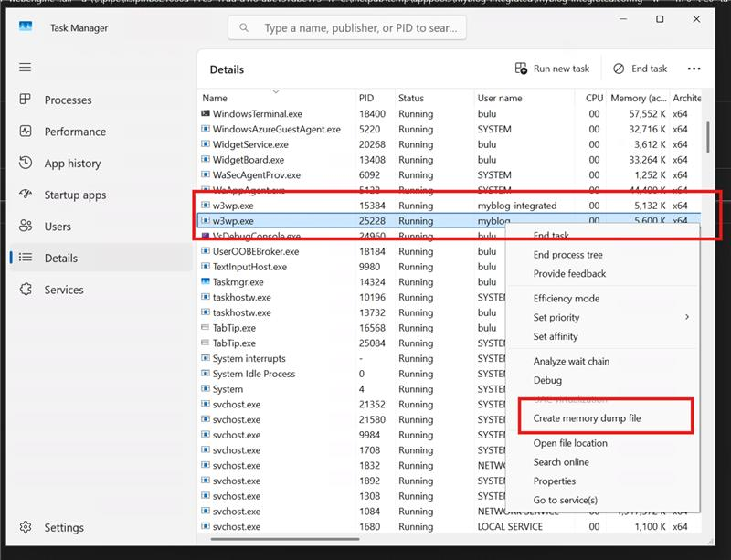Choose Open file location menu entry
Viewport: 731px width, 560px height.
pyautogui.click(x=570, y=443)
